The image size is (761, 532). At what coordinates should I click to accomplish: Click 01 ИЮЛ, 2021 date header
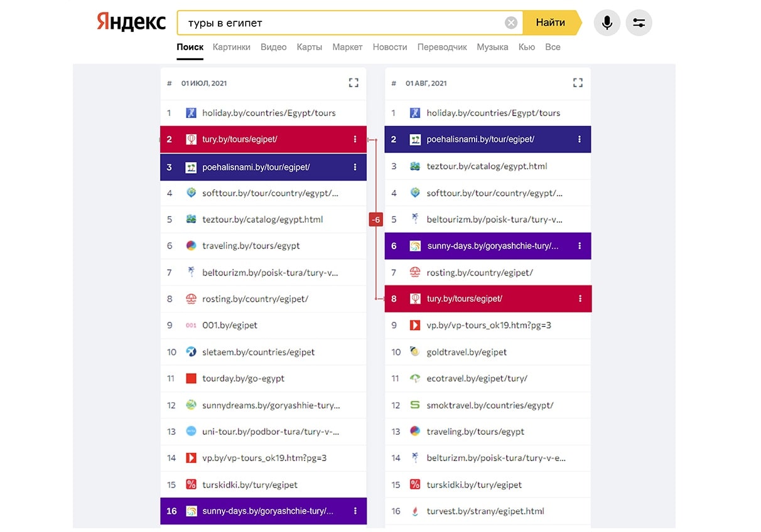[204, 83]
